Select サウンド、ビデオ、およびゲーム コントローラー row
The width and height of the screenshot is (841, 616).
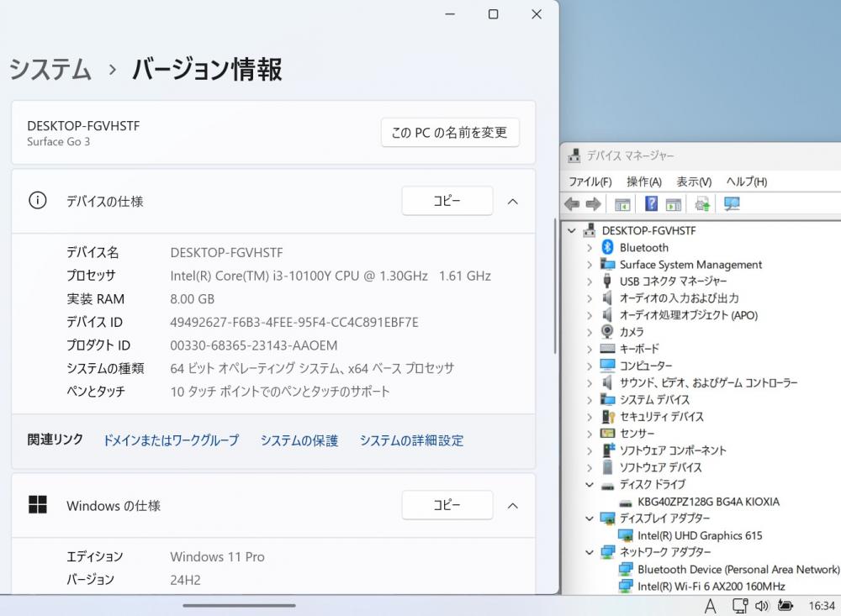708,382
